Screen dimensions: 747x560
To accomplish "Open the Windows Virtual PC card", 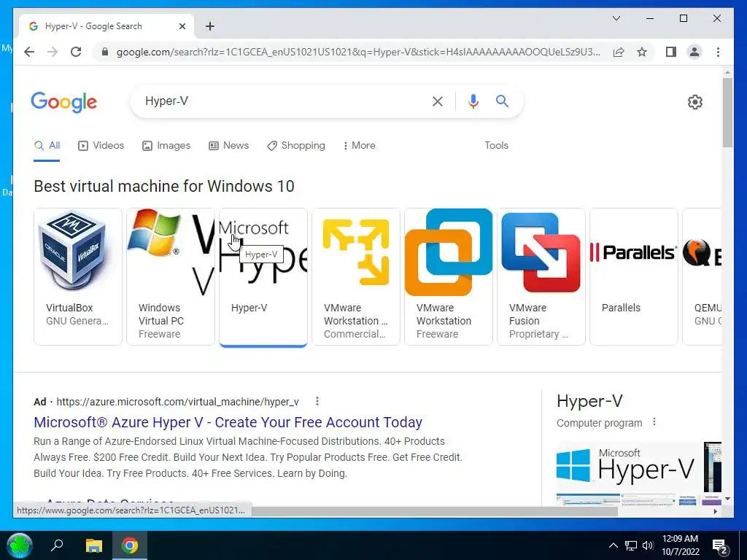I will click(x=171, y=276).
